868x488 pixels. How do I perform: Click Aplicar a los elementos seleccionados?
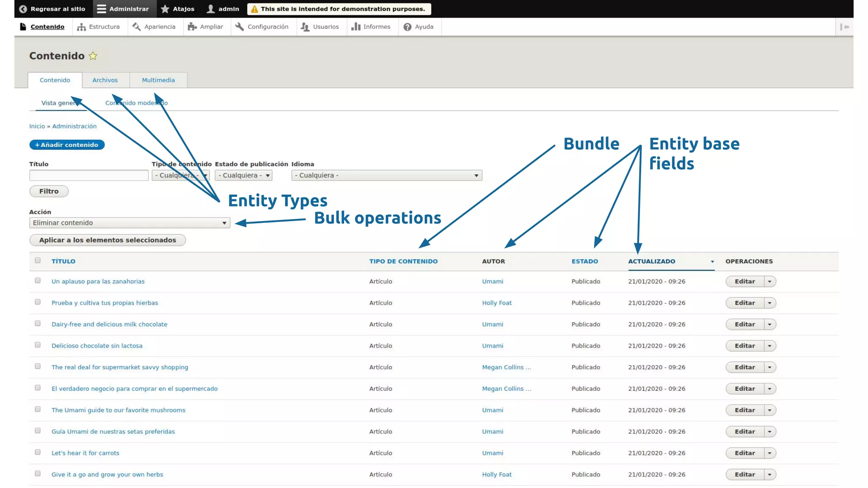pyautogui.click(x=108, y=240)
